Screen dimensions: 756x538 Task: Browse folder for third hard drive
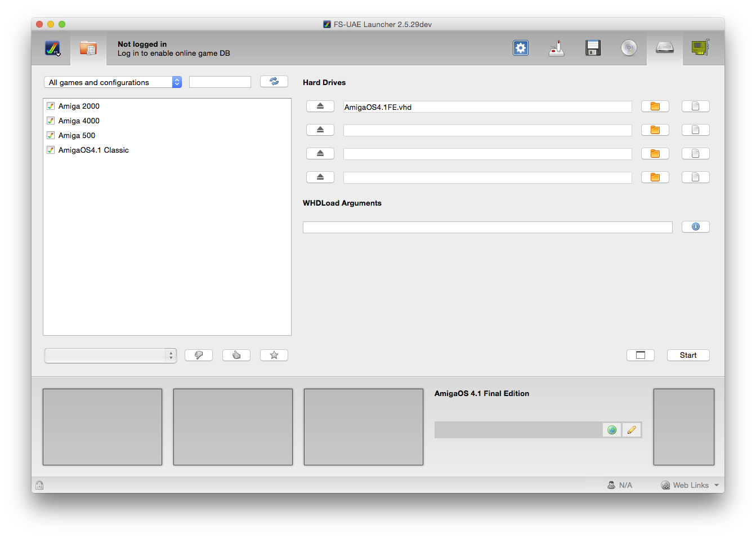655,154
